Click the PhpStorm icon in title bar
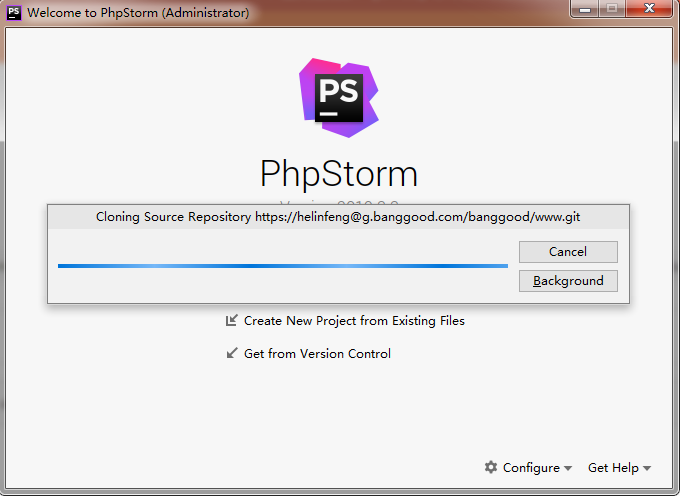Image resolution: width=680 pixels, height=496 pixels. coord(14,13)
